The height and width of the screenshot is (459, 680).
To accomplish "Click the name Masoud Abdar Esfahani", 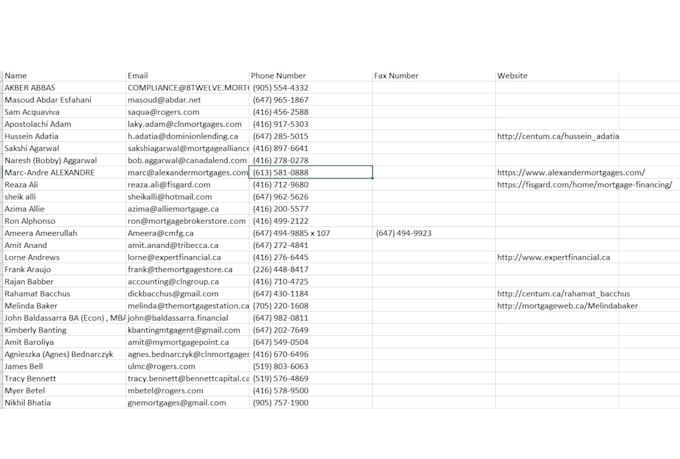I will click(48, 100).
